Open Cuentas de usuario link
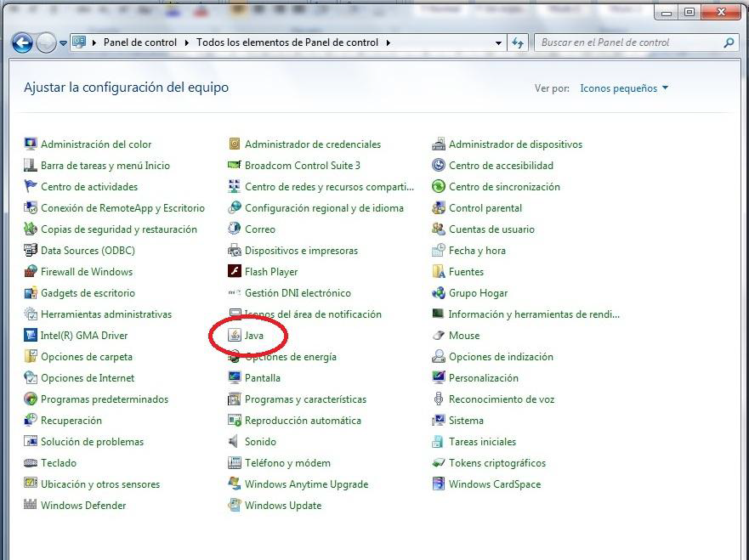Image resolution: width=749 pixels, height=560 pixels. click(491, 229)
